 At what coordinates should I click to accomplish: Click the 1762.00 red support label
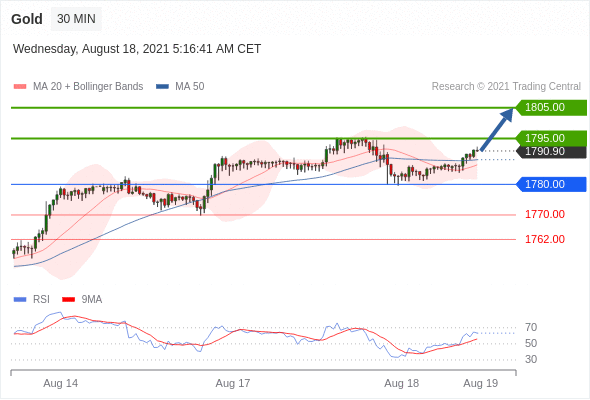pos(545,239)
